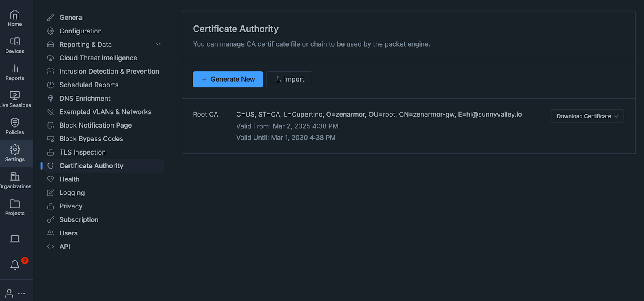The height and width of the screenshot is (301, 644).
Task: Open the user profile icon
Action: 9,293
